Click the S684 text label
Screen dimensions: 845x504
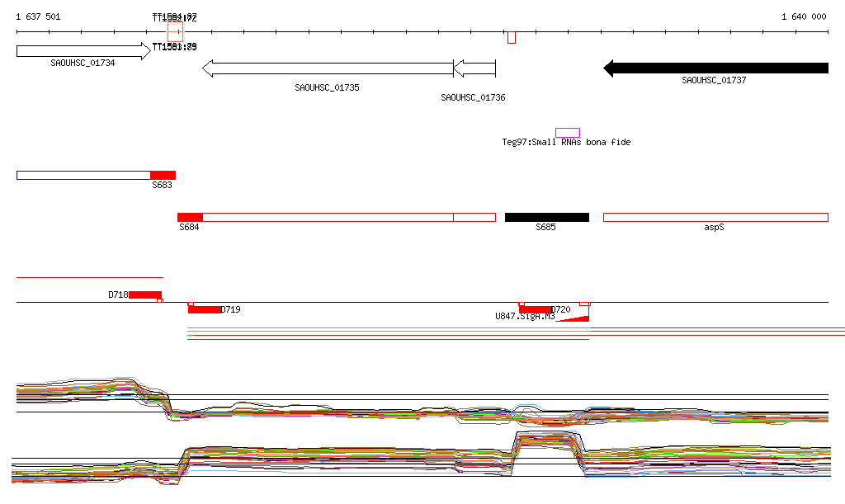tap(189, 227)
